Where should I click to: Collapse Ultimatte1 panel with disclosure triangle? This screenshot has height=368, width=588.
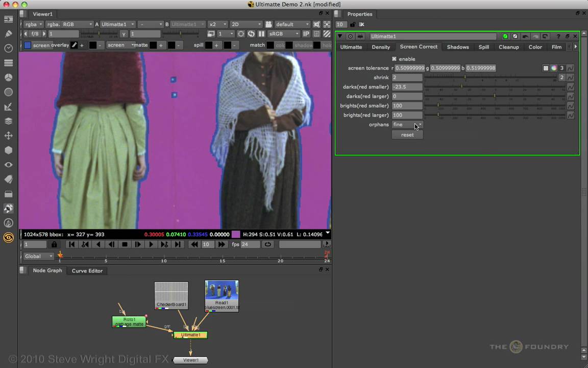click(x=340, y=36)
